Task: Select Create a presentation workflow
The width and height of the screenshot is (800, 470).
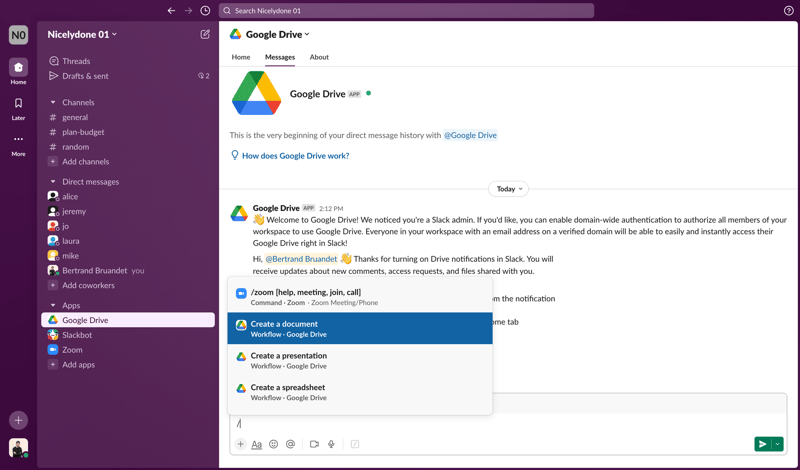Action: point(360,360)
